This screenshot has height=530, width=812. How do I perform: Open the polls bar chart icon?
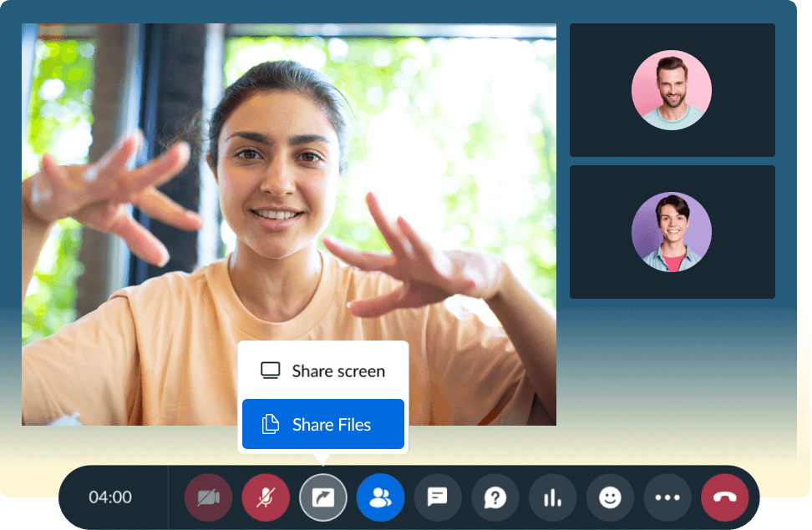pos(552,497)
